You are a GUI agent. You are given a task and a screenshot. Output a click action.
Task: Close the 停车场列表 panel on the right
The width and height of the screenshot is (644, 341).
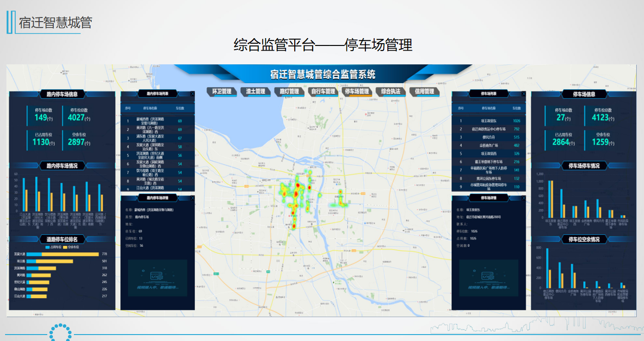524,94
